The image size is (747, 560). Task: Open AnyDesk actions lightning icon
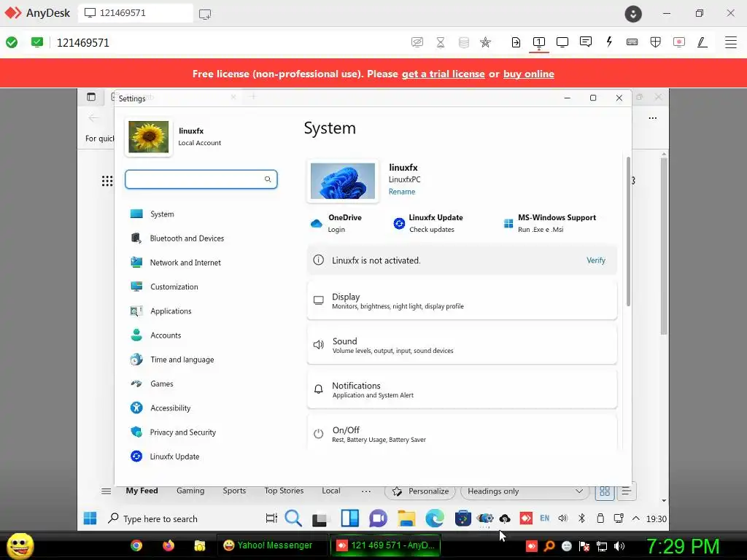coord(609,42)
